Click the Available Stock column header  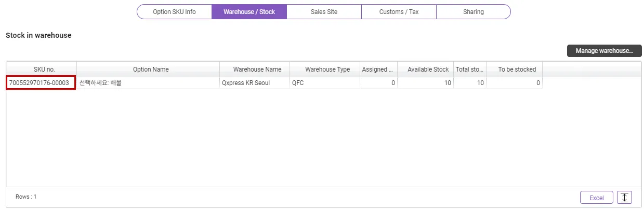coord(428,69)
